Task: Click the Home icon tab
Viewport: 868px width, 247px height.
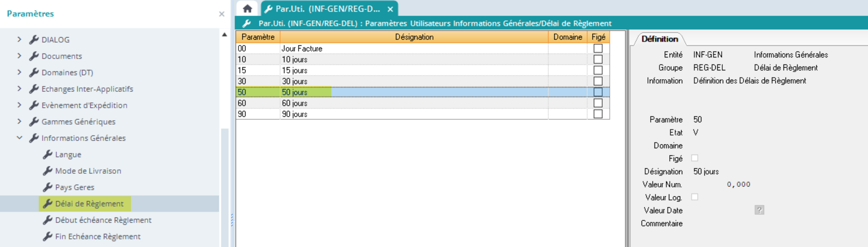Action: [x=247, y=9]
